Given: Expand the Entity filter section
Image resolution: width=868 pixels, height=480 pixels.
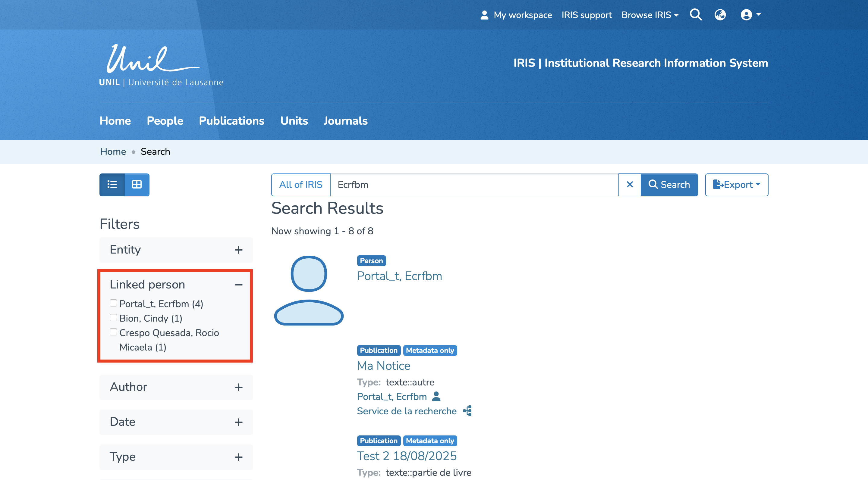Looking at the screenshot, I should (x=238, y=250).
